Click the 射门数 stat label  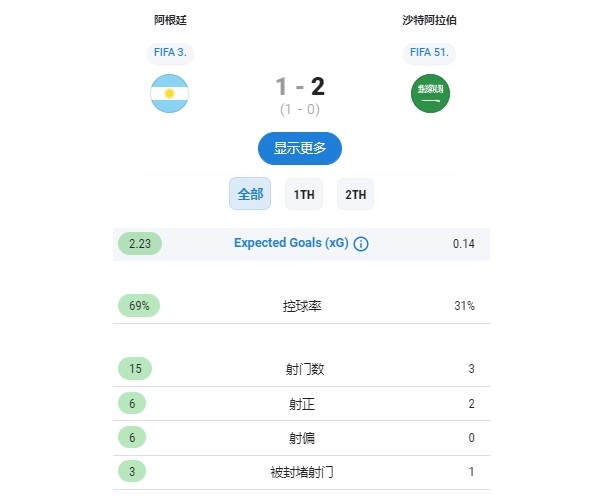coord(305,369)
